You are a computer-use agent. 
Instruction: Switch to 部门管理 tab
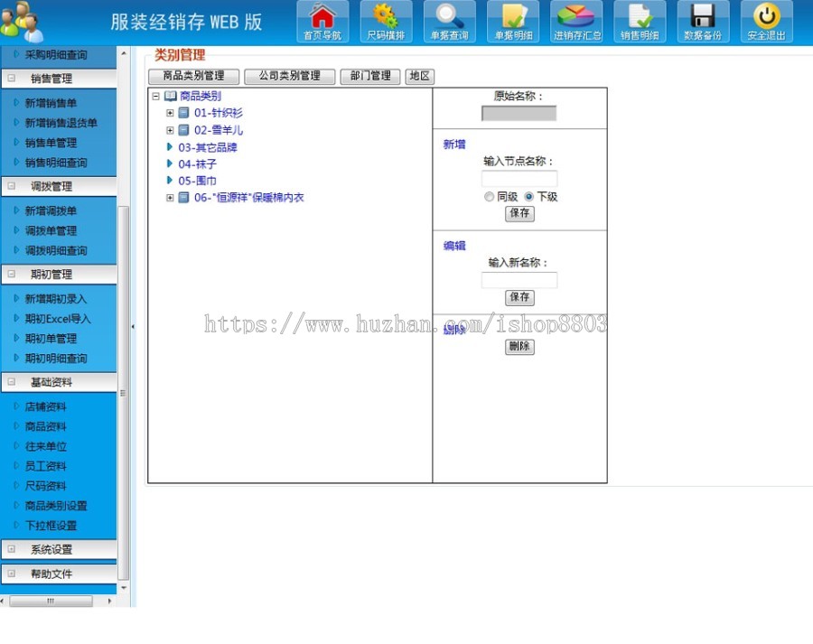370,76
